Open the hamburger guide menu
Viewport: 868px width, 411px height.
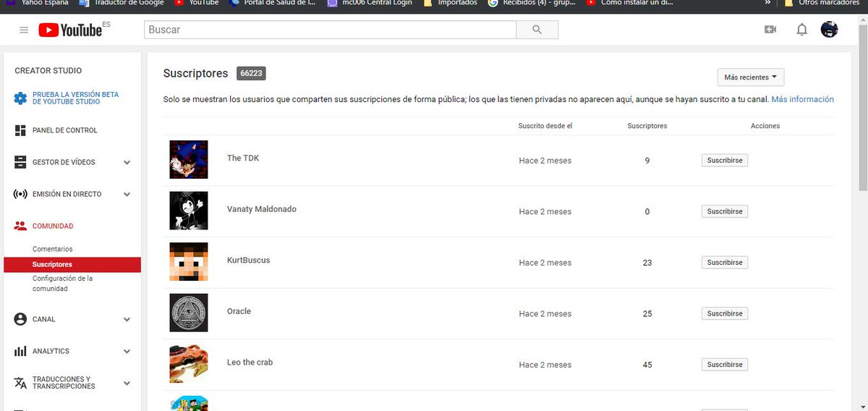tap(24, 30)
